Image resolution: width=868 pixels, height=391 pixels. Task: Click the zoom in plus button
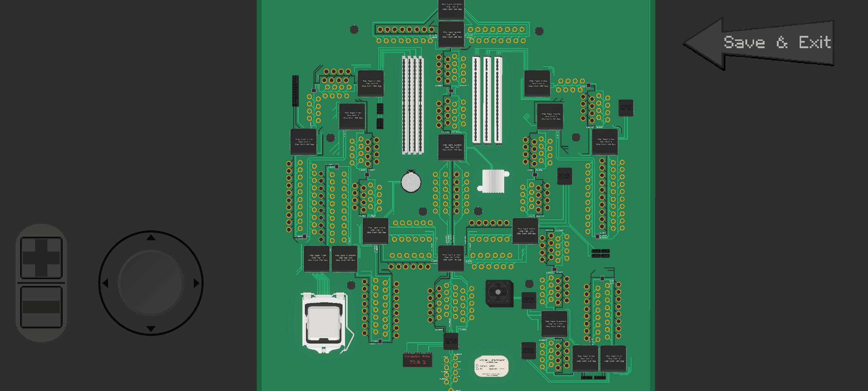[41, 258]
